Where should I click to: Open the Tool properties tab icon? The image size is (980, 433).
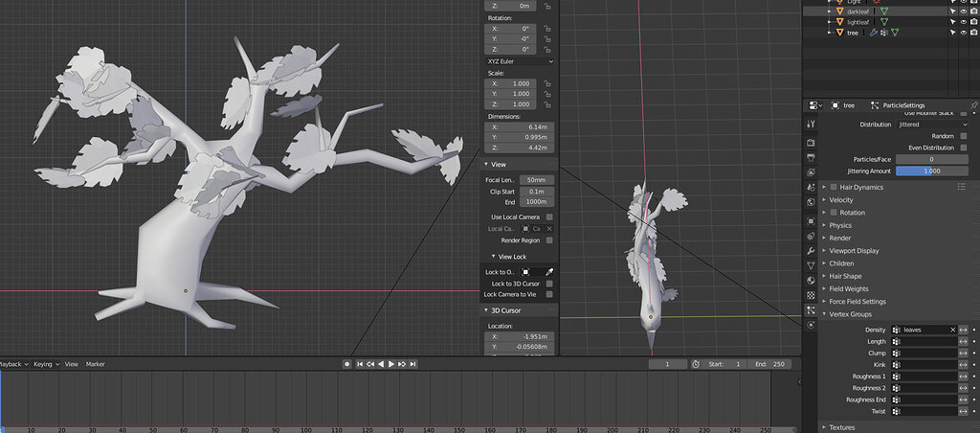click(x=811, y=124)
